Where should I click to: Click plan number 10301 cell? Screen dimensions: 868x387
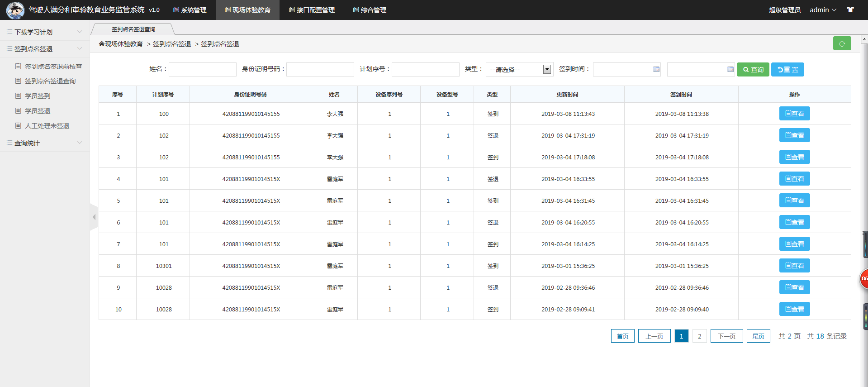[164, 266]
